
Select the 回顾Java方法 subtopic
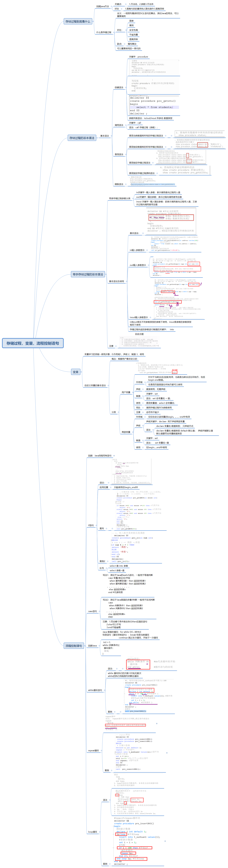coord(103,6)
